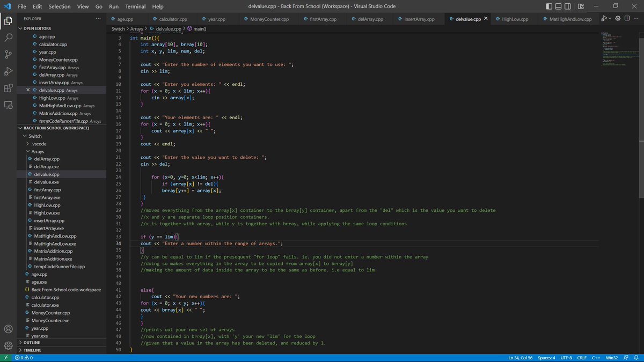
Task: Open the Explorer view in activity bar
Action: (x=8, y=21)
